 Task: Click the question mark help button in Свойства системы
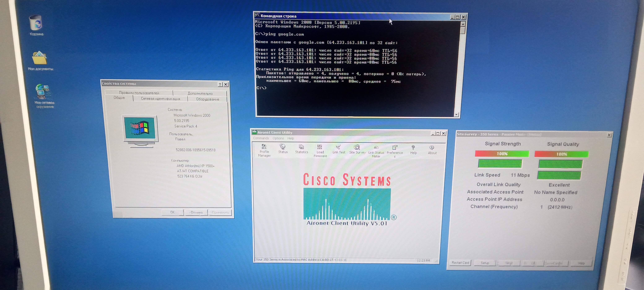[x=220, y=84]
